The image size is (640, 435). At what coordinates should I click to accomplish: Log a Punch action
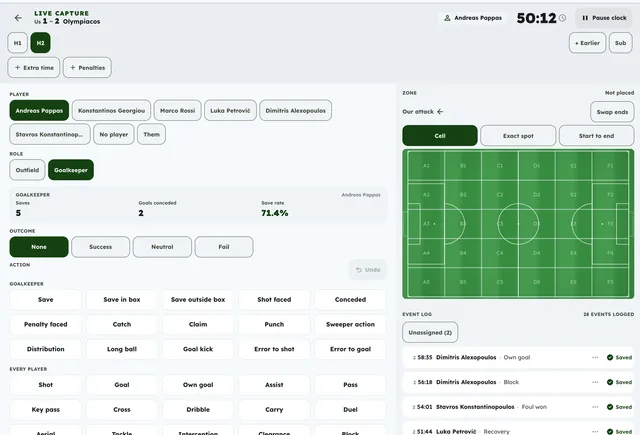pyautogui.click(x=274, y=324)
